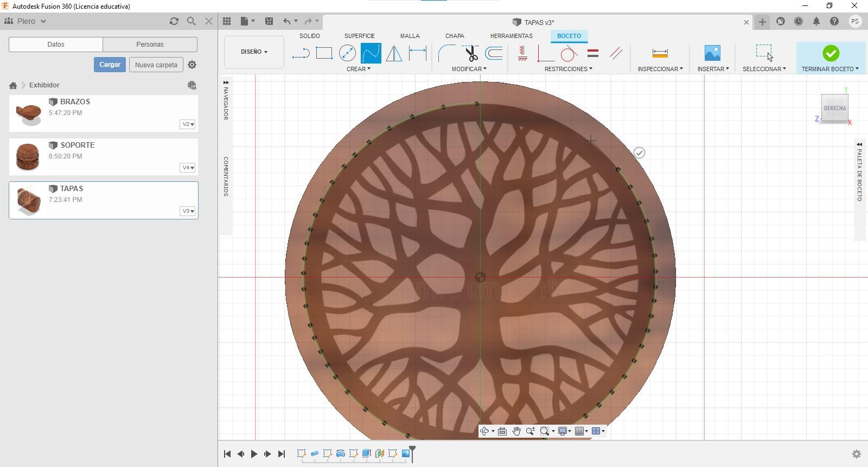This screenshot has width=868, height=467.
Task: Click the Insert image icon
Action: click(712, 53)
